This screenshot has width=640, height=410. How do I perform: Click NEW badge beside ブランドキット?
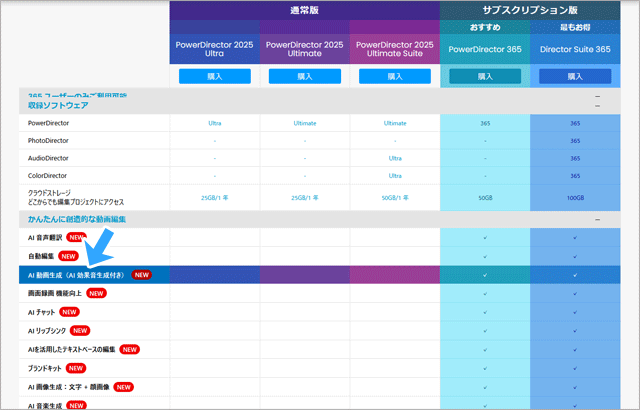[x=76, y=368]
